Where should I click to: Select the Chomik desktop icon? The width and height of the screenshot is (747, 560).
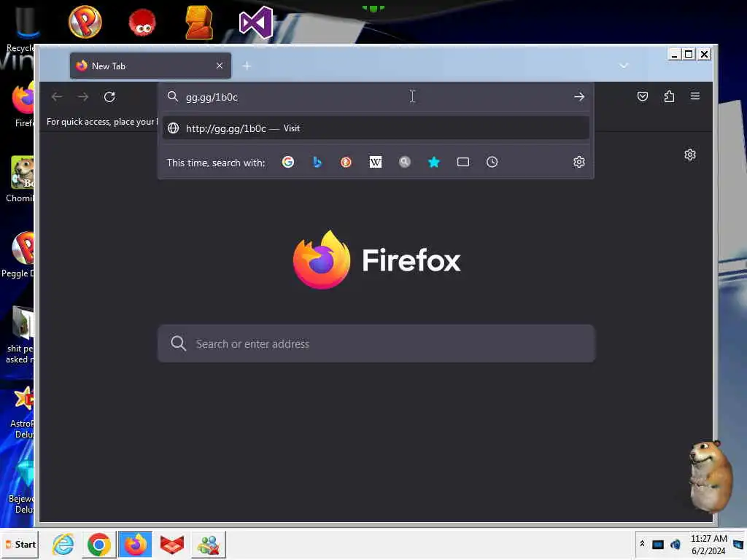tap(20, 179)
